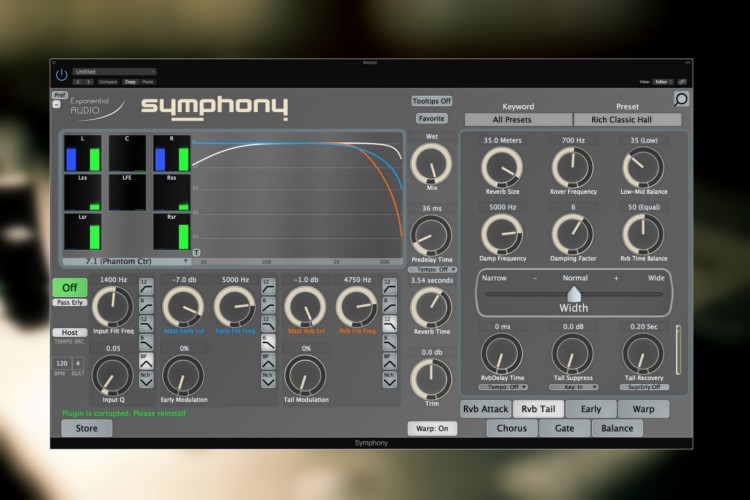
Task: Click the Width slider handle
Action: tap(574, 294)
